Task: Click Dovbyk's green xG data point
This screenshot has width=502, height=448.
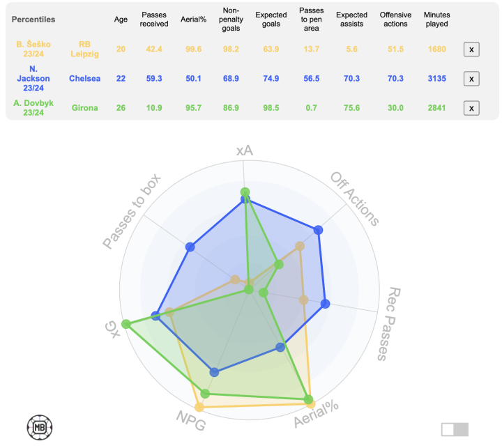Action: (126, 324)
